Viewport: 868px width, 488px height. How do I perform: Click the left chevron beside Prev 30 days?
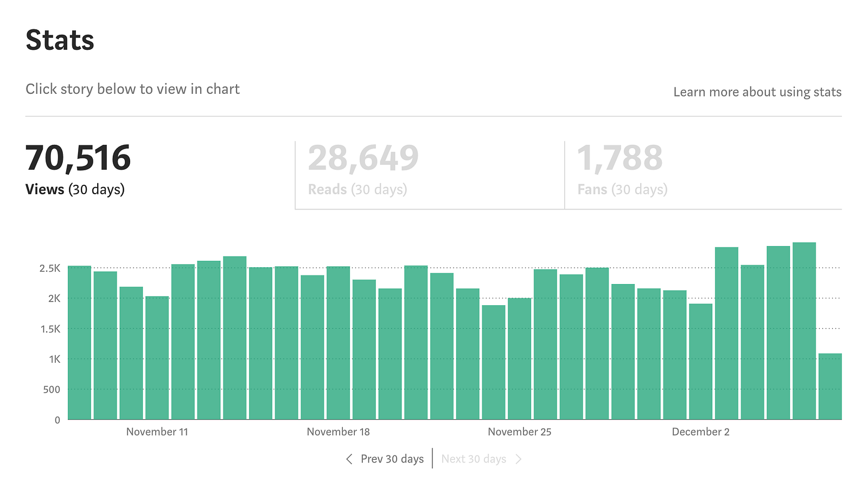(349, 459)
